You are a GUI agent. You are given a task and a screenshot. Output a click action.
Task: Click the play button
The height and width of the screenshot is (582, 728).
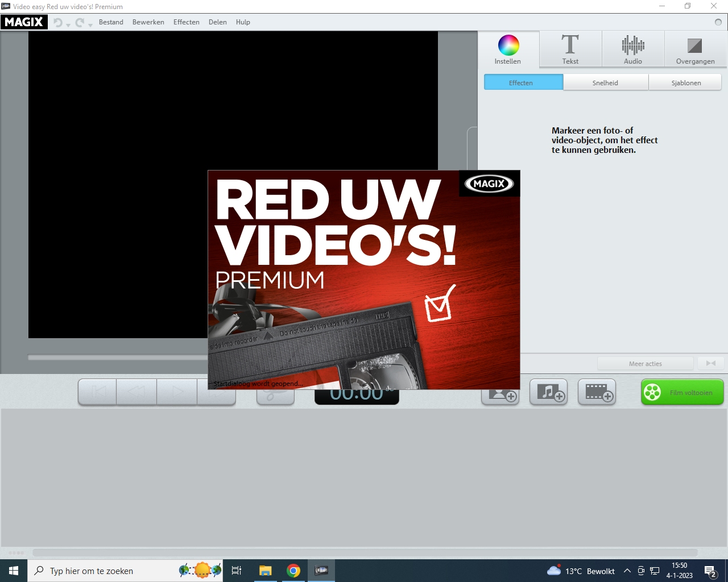[177, 392]
